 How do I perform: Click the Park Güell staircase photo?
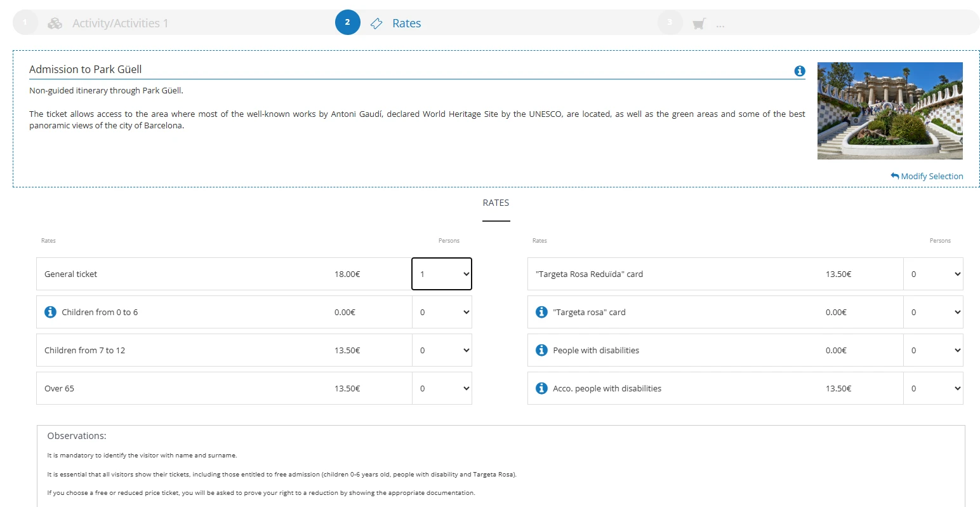pos(890,111)
